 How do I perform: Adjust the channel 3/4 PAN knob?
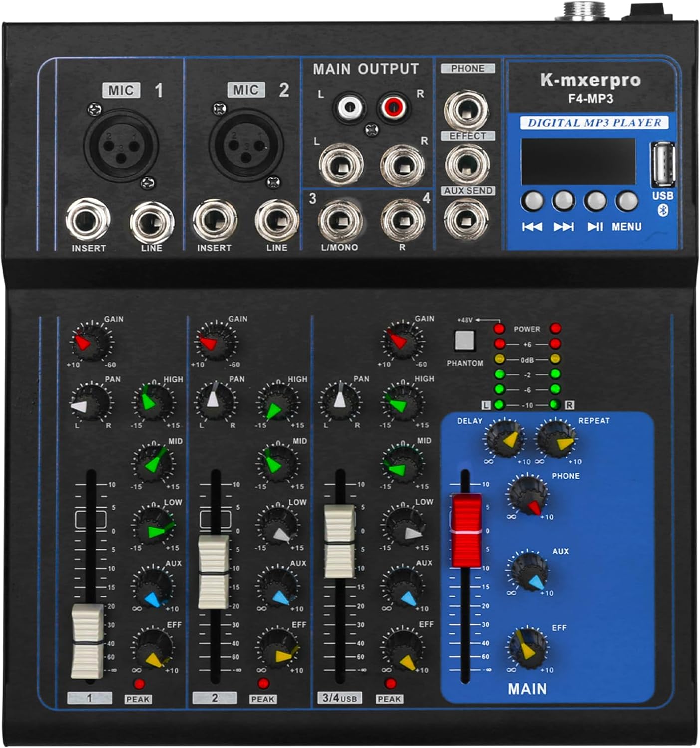[x=340, y=403]
